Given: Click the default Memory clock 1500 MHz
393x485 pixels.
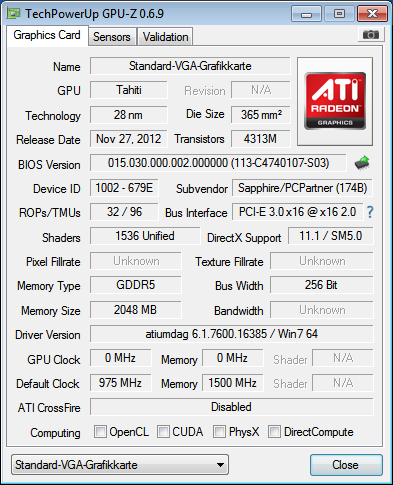Looking at the screenshot, I should [x=233, y=383].
